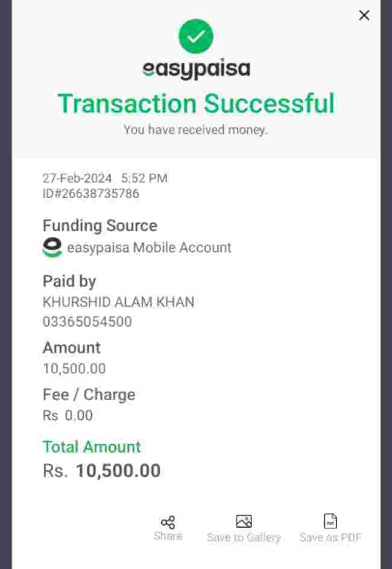The width and height of the screenshot is (392, 569).
Task: Click the easypaisa Mobile Account icon
Action: (x=52, y=247)
